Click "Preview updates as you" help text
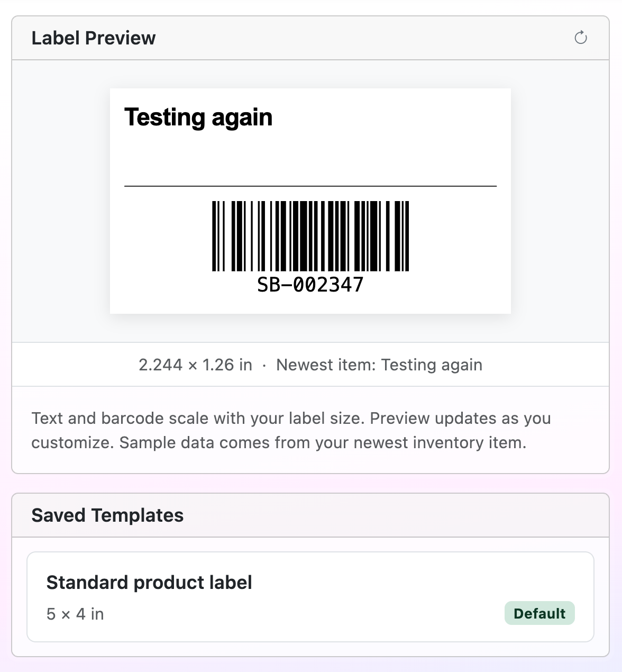The width and height of the screenshot is (622, 672). (460, 418)
